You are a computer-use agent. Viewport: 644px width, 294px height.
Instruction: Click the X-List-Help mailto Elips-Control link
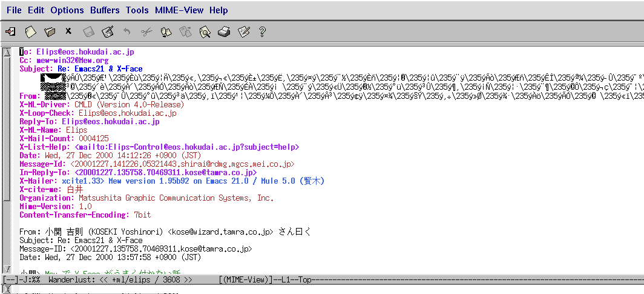[187, 147]
